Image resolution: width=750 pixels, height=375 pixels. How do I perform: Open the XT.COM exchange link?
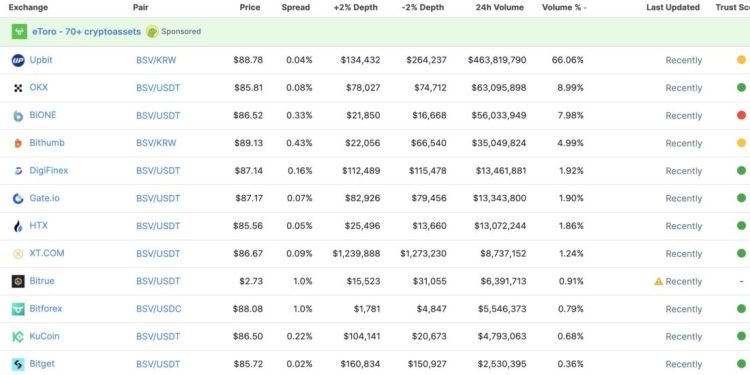[x=47, y=253]
